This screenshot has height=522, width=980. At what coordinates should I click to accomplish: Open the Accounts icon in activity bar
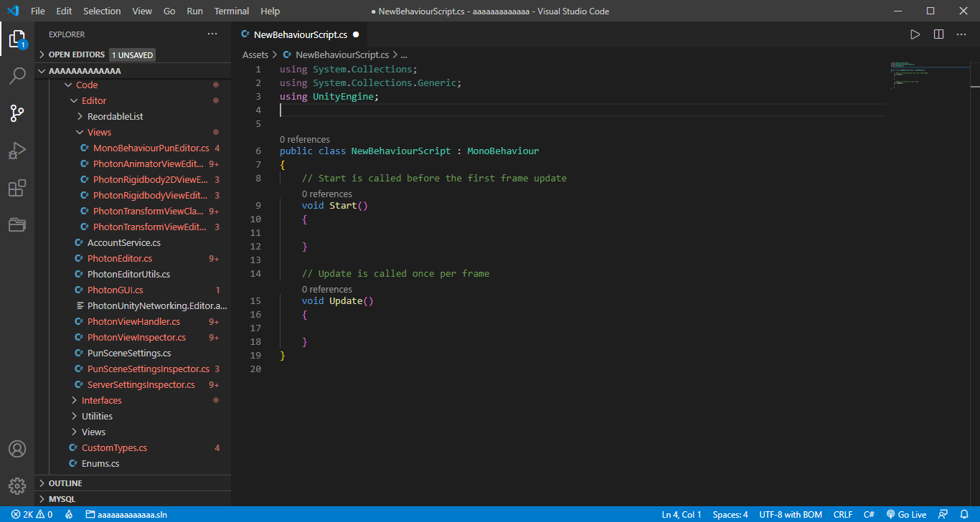[17, 449]
